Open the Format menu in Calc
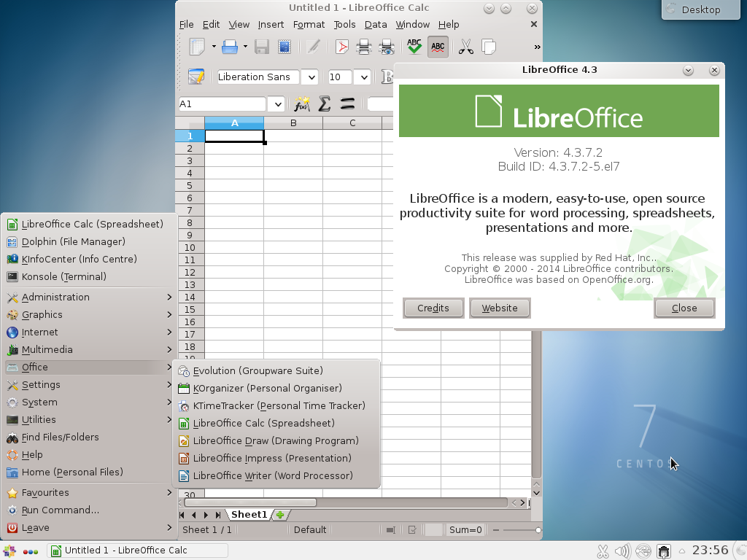The image size is (747, 560). tap(309, 25)
